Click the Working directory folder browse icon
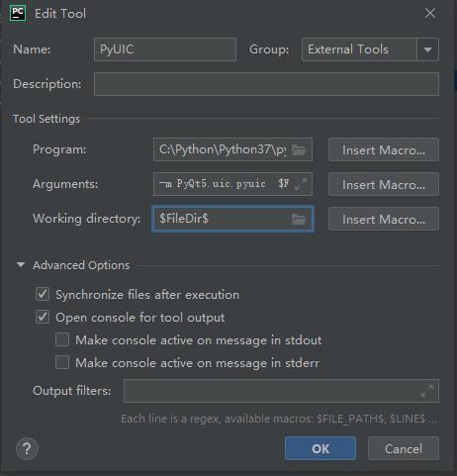This screenshot has height=476, width=457. 299,219
